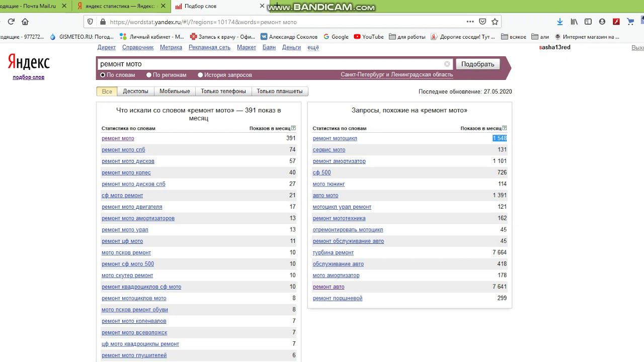The width and height of the screenshot is (644, 362).
Task: Open the Дорогие соседи bookmark
Action: click(x=463, y=37)
